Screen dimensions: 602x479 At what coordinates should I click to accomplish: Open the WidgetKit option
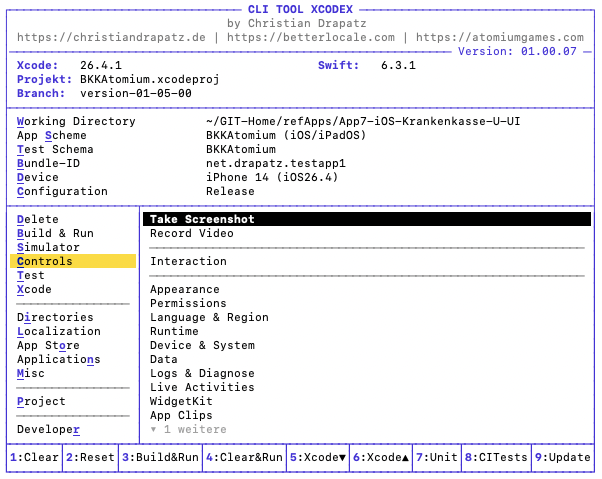click(181, 401)
